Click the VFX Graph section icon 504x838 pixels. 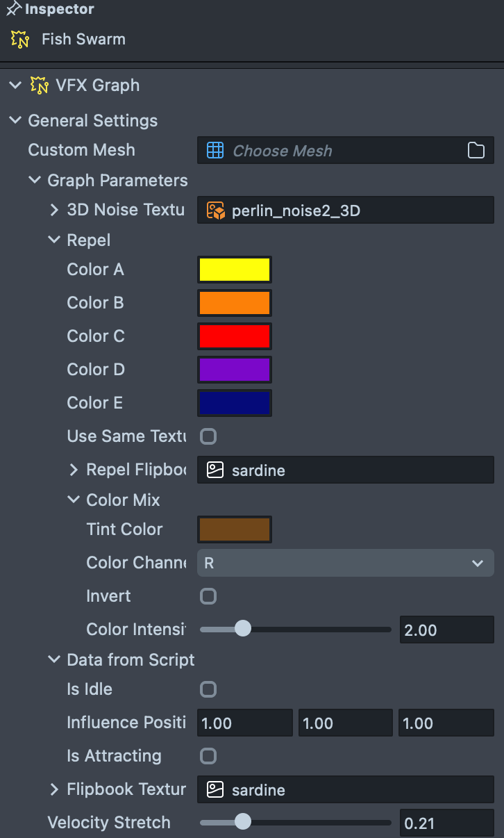[x=40, y=85]
